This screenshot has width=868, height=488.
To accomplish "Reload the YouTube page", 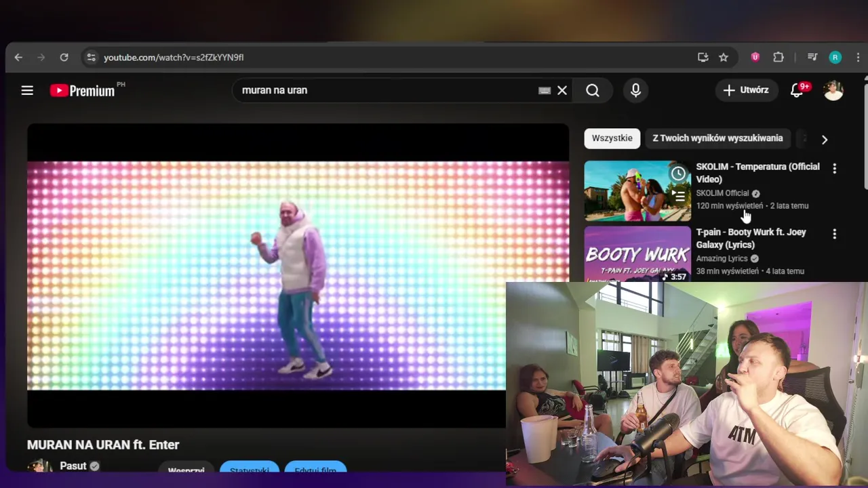I will 64,58.
